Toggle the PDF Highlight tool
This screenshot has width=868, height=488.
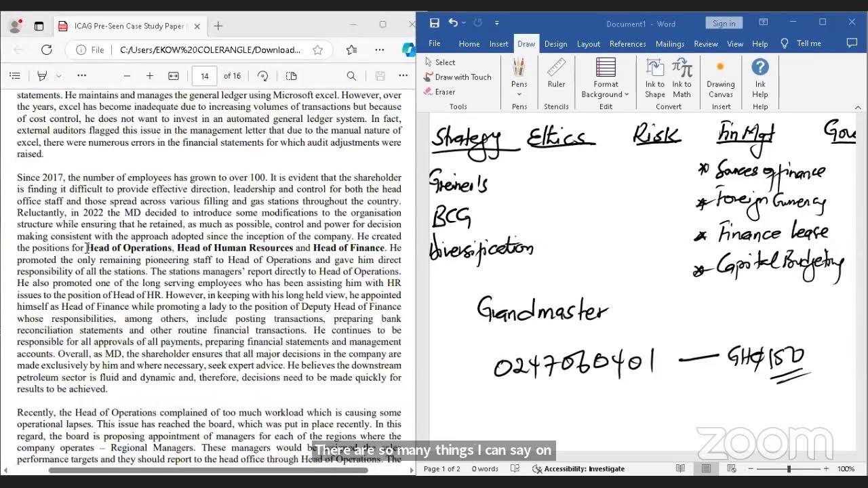tap(42, 76)
